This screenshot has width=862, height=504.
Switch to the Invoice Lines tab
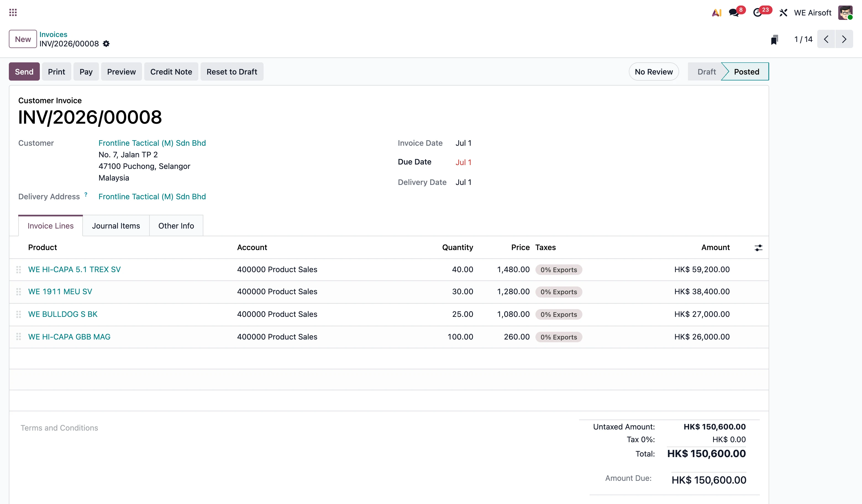51,226
